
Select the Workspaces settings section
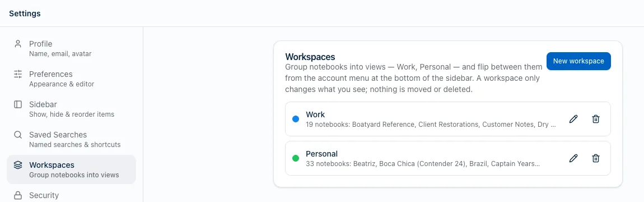tap(71, 169)
